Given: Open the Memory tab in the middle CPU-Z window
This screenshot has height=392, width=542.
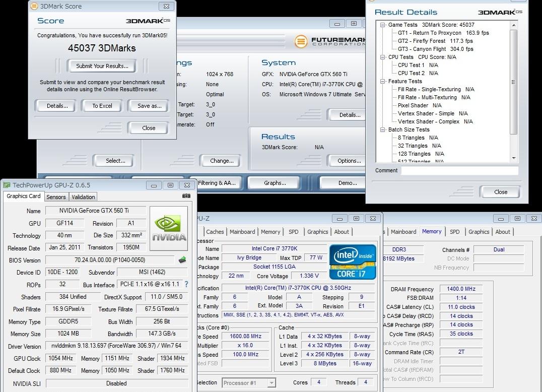Looking at the screenshot, I should click(270, 232).
